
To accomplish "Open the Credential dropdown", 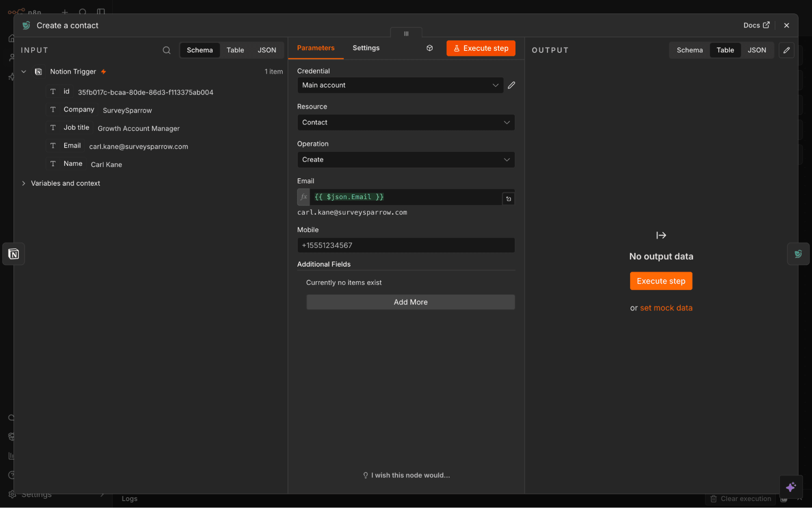I will tap(400, 85).
